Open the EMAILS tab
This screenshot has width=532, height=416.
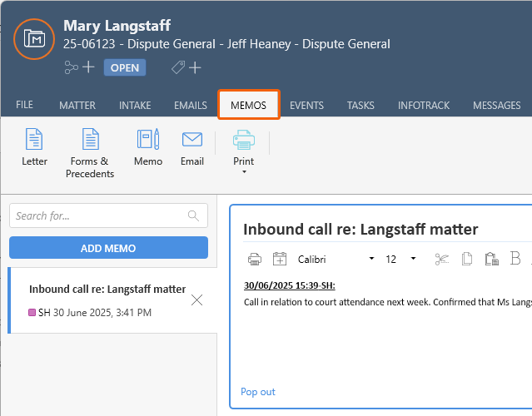[x=191, y=105]
